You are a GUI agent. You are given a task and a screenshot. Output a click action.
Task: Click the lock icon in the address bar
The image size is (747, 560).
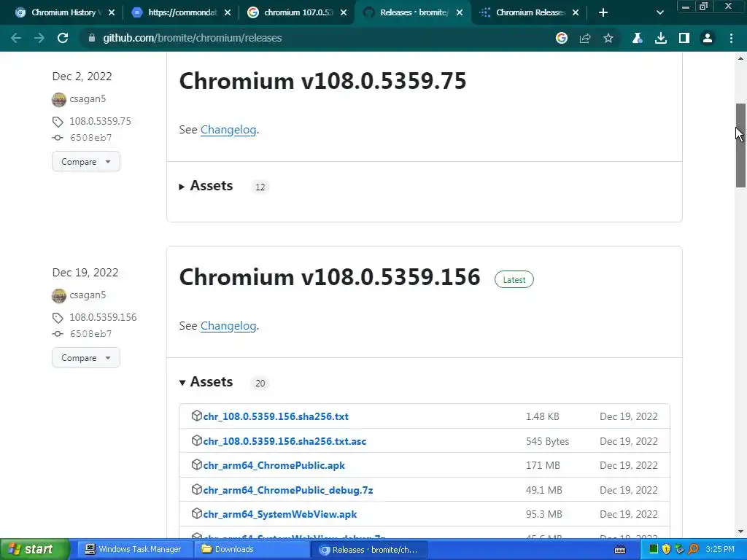click(x=91, y=38)
